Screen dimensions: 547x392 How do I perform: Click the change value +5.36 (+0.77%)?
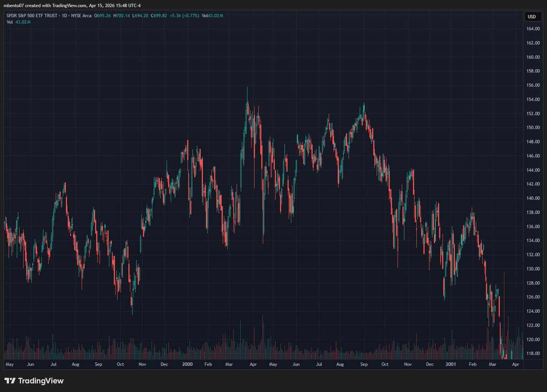pos(184,15)
